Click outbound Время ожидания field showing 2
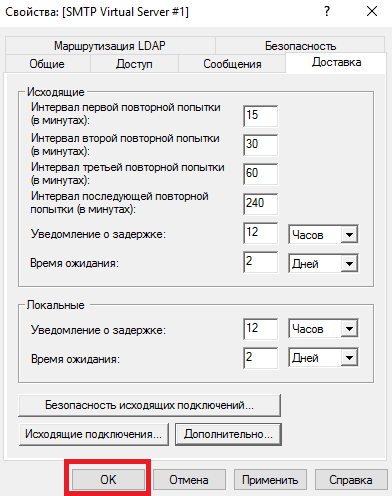This screenshot has width=392, height=496. (x=260, y=262)
